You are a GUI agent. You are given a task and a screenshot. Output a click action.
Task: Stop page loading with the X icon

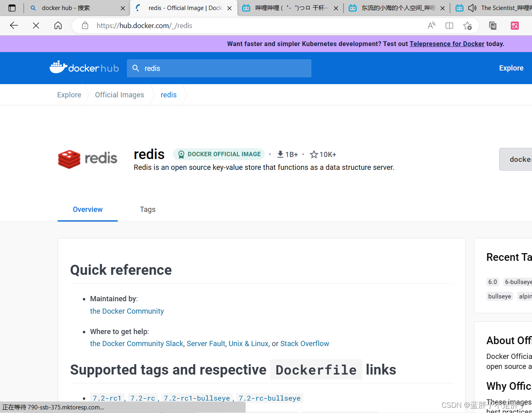click(36, 26)
